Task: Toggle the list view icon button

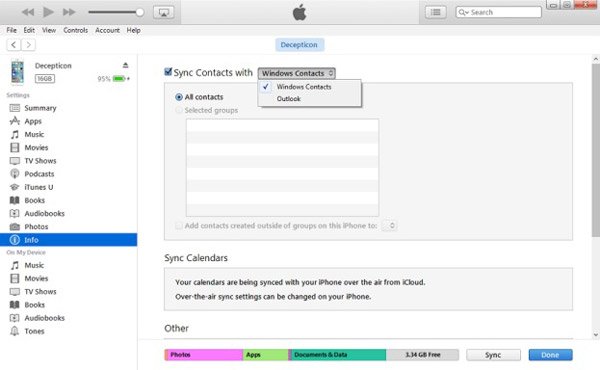Action: [435, 12]
